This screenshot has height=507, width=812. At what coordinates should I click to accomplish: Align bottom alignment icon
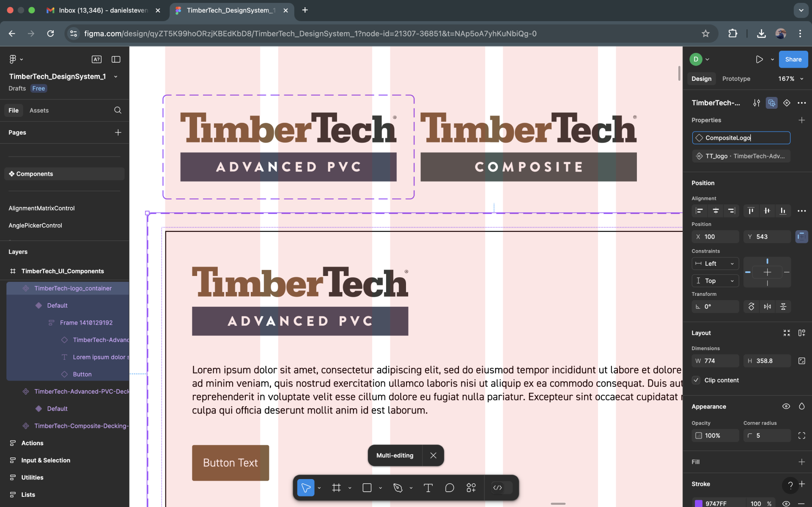[x=783, y=211]
